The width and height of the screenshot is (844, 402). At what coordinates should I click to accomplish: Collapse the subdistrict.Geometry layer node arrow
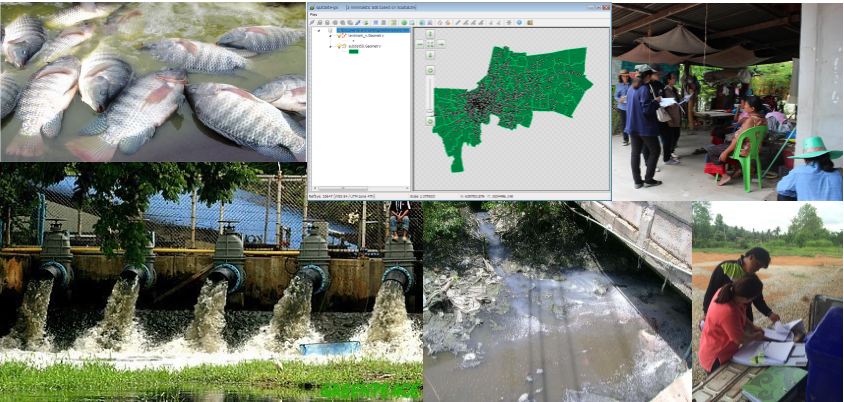point(330,45)
